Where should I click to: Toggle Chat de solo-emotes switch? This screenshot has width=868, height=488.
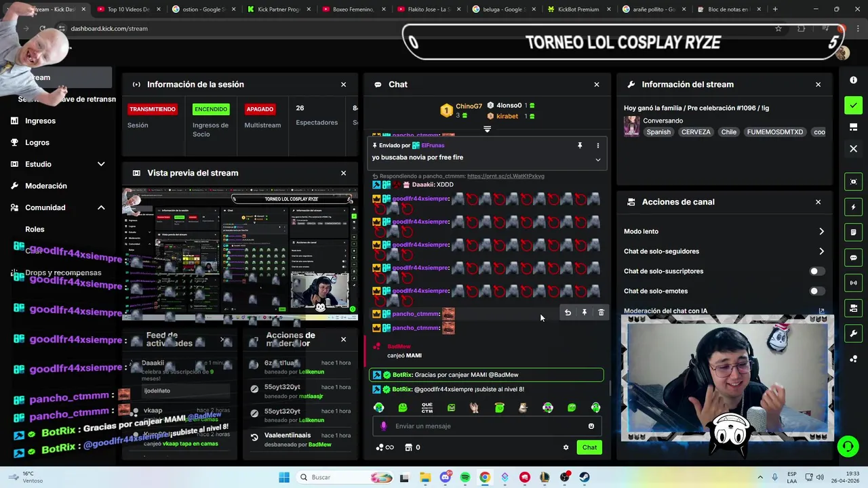pos(817,291)
